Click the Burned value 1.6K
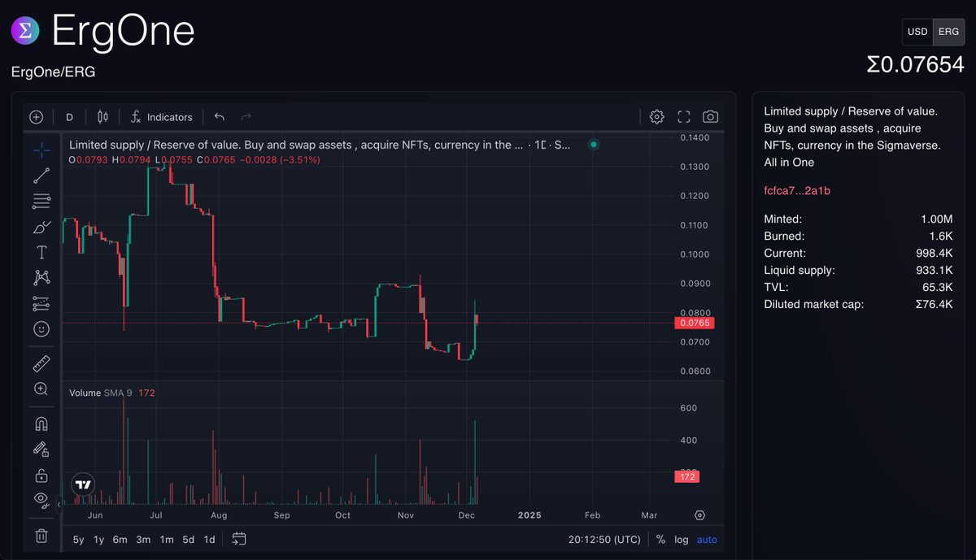 941,236
